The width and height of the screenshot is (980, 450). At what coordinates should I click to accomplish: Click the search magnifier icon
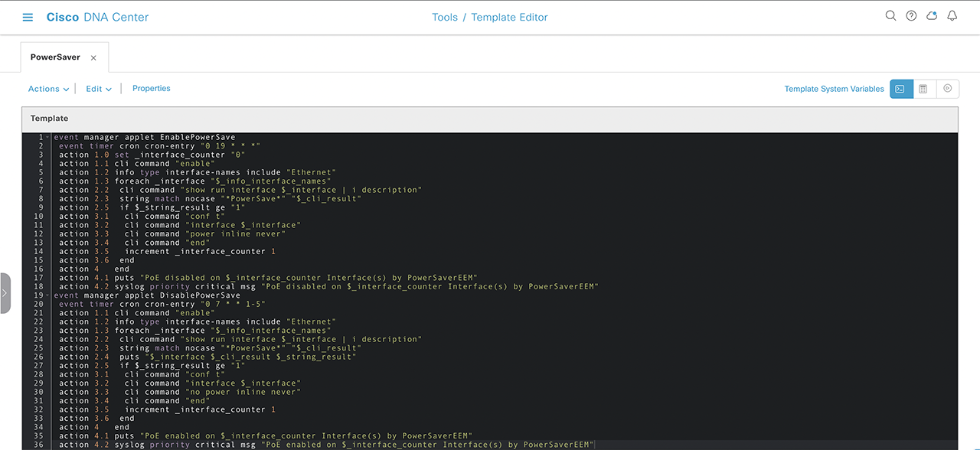point(890,16)
